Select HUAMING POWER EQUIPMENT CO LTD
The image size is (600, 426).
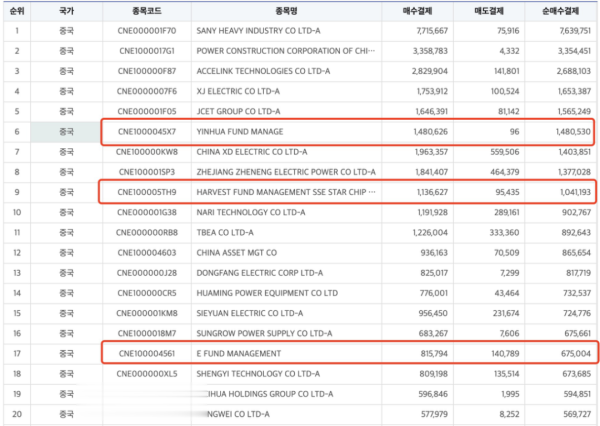(x=267, y=293)
